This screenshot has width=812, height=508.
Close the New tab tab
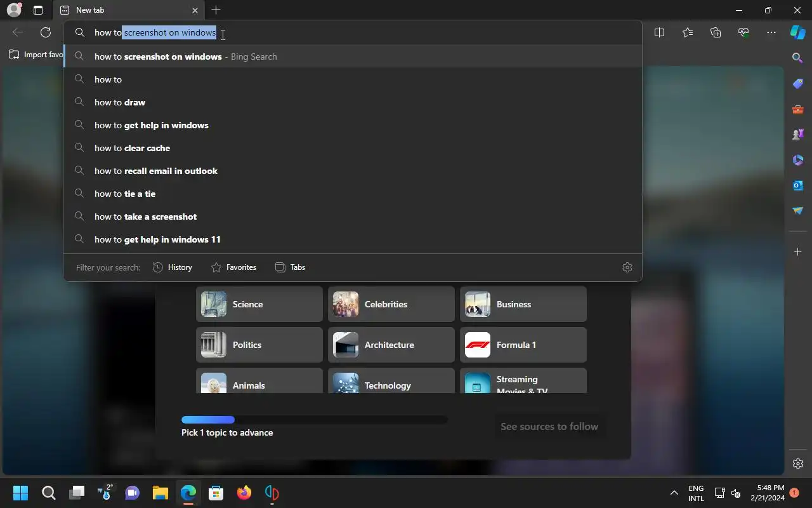195,10
